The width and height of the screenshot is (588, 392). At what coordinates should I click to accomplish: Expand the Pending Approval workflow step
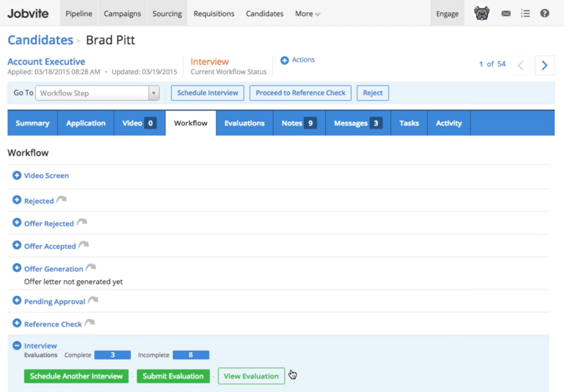click(x=17, y=300)
